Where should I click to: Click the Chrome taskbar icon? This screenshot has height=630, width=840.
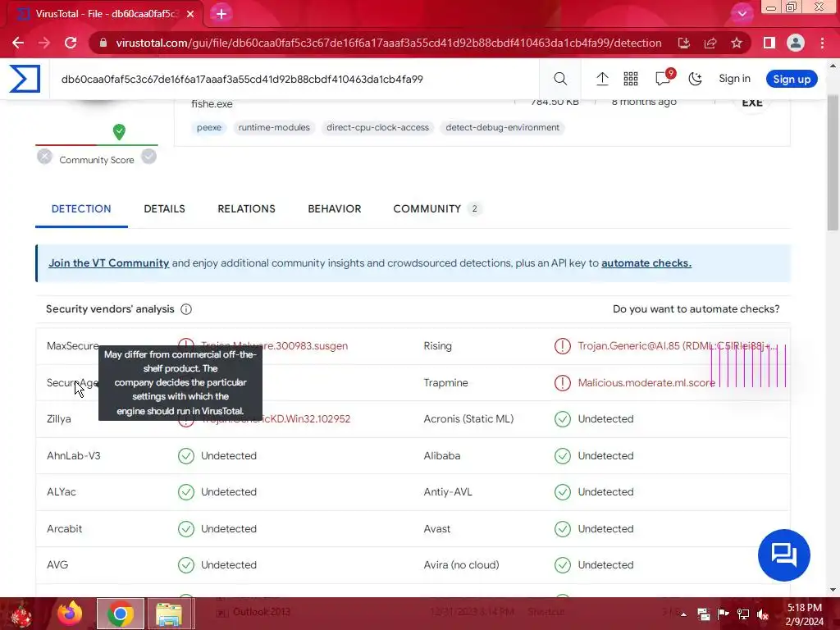(x=120, y=614)
